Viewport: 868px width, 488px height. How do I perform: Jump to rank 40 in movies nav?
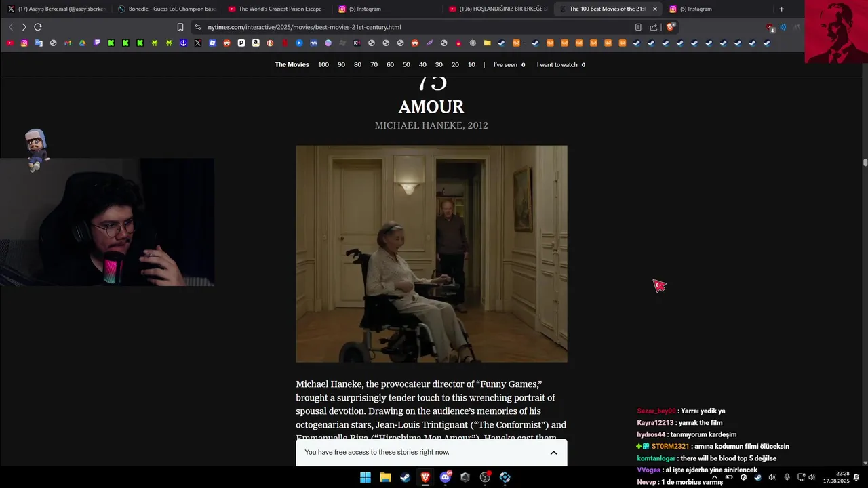422,65
